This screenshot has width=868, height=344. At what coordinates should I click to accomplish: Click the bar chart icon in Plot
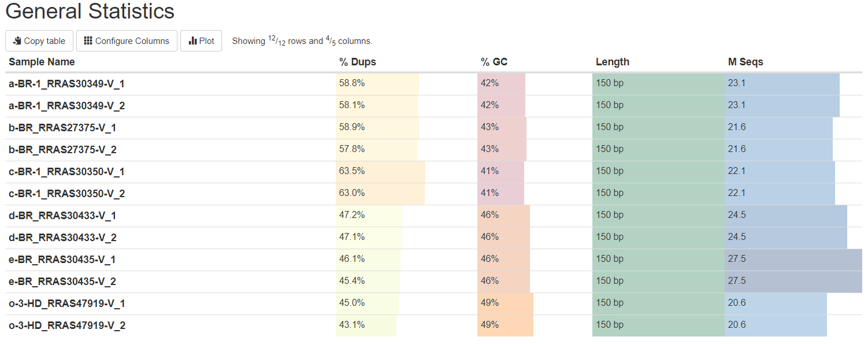click(x=192, y=41)
